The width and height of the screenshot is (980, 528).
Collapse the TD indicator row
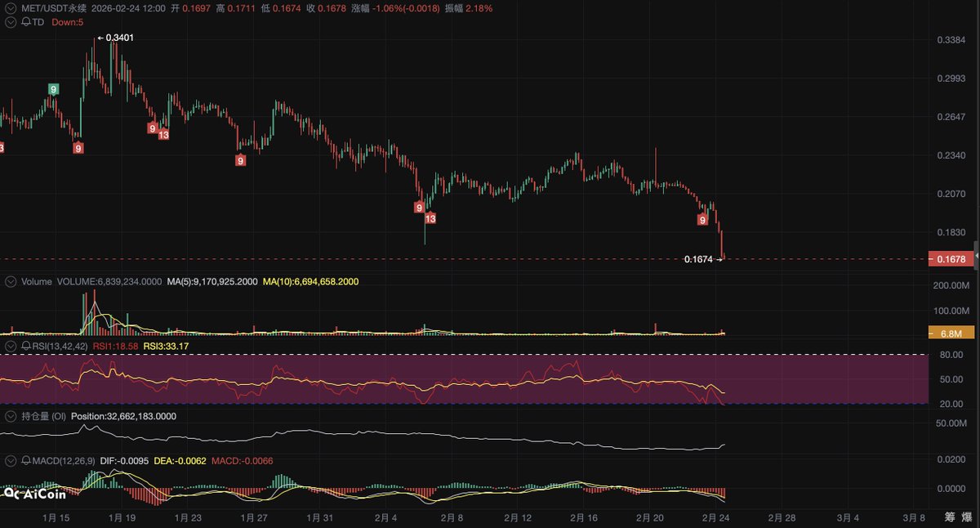pos(10,22)
